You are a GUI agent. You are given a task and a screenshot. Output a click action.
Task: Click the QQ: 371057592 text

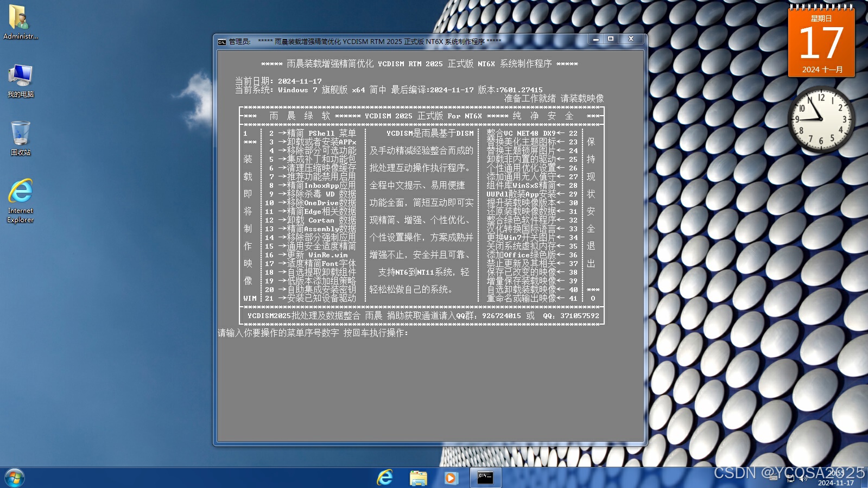point(571,315)
